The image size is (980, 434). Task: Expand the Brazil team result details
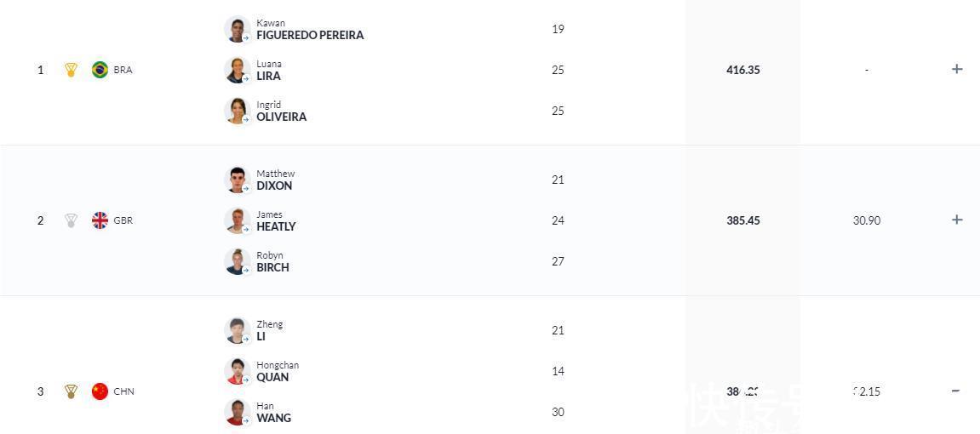(957, 69)
